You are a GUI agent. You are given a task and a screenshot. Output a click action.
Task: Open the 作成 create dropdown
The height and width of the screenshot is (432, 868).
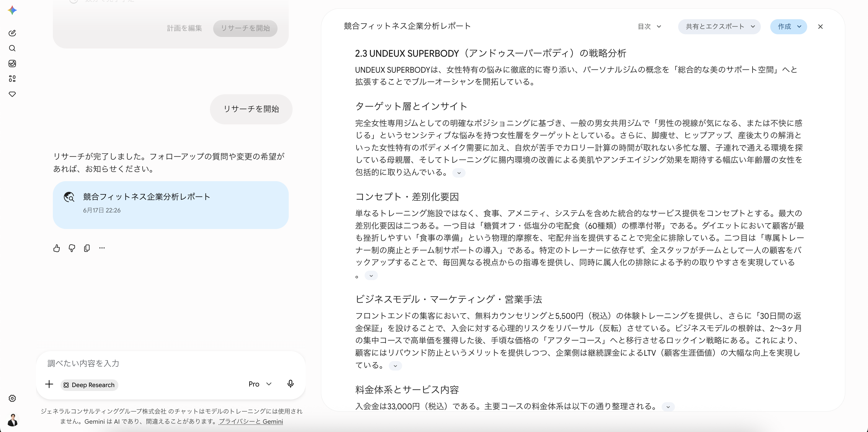point(789,27)
